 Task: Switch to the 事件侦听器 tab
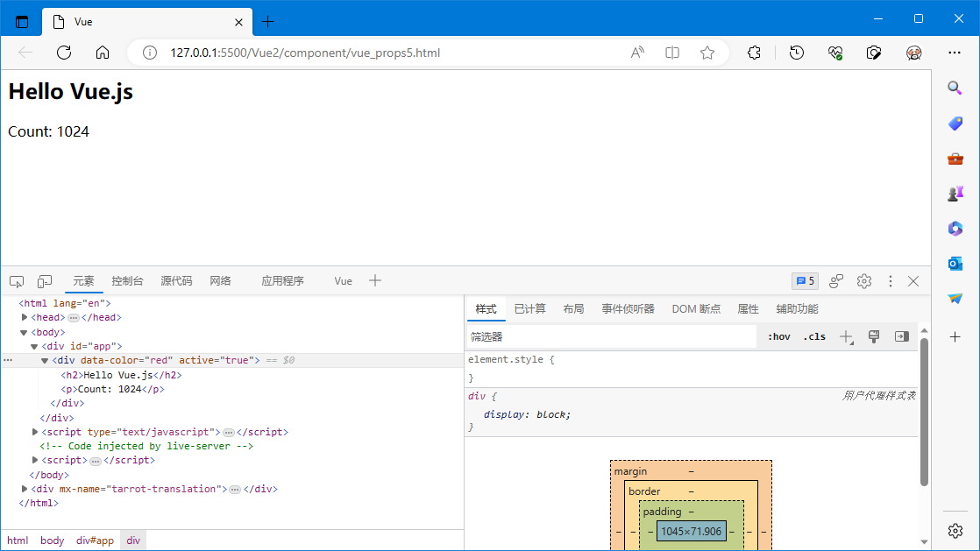[628, 309]
